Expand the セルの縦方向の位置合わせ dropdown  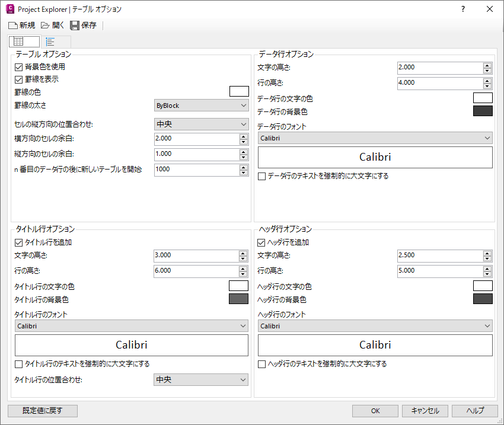point(200,124)
